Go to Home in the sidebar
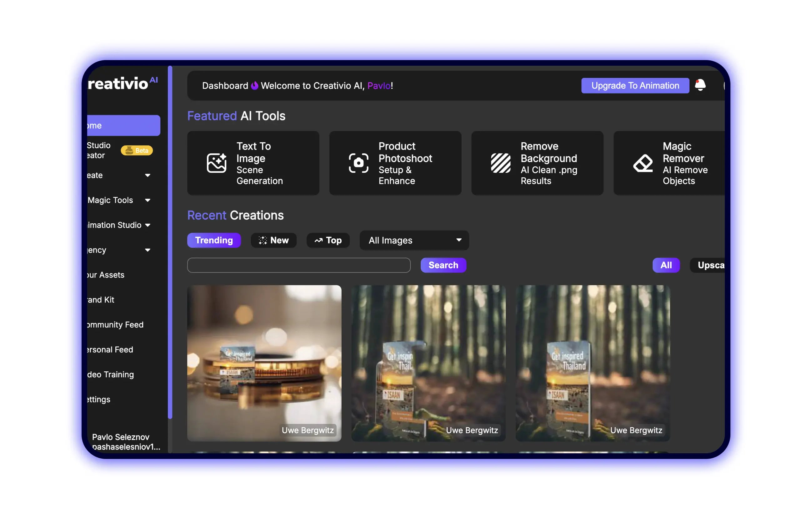 coord(123,125)
